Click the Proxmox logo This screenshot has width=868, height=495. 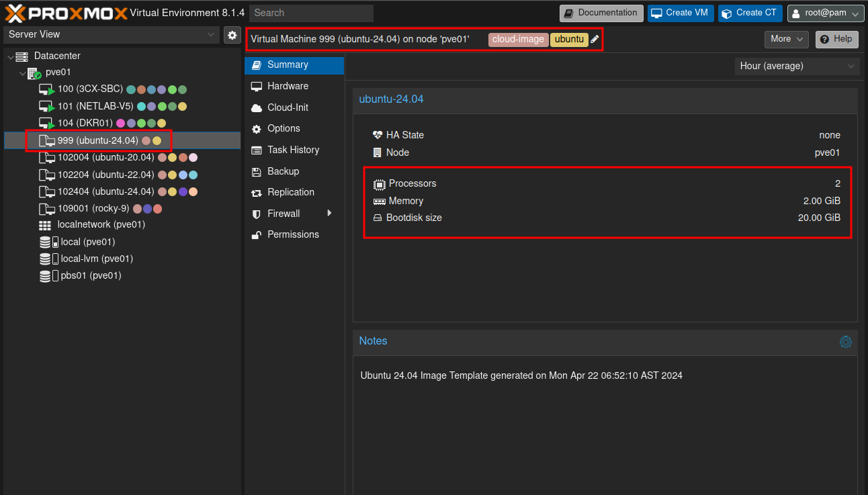(65, 13)
